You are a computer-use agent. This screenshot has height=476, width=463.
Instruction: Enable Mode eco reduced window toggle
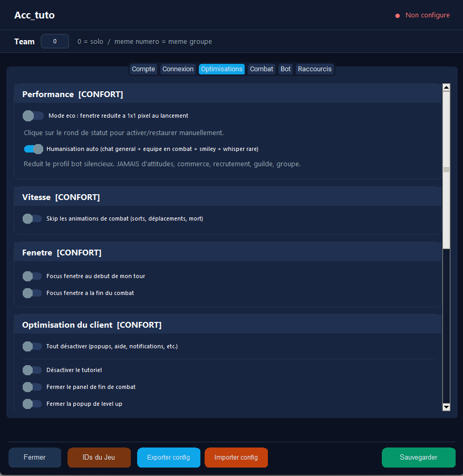tap(33, 116)
